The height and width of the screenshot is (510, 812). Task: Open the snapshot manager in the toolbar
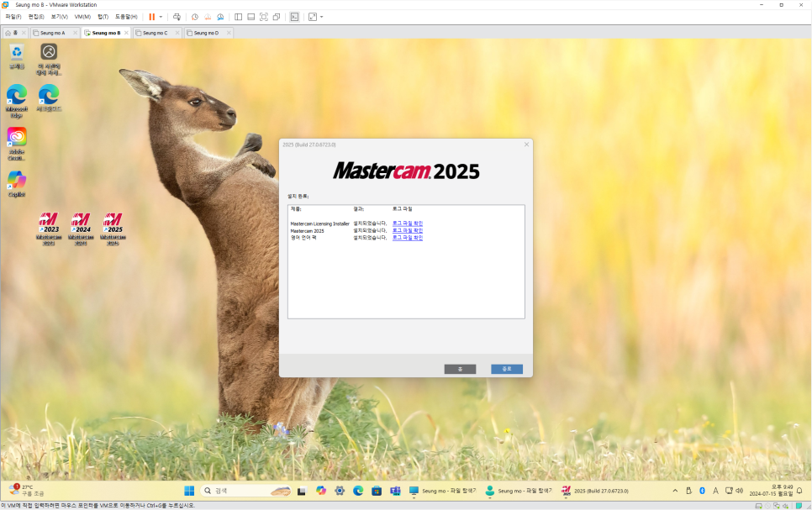coord(222,16)
